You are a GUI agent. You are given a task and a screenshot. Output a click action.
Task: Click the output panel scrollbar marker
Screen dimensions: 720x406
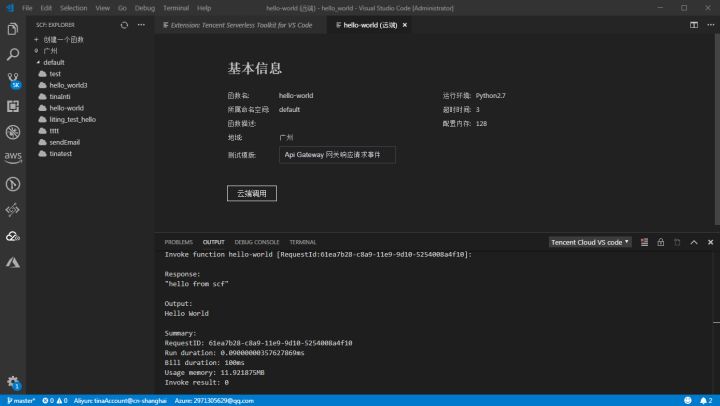(716, 322)
